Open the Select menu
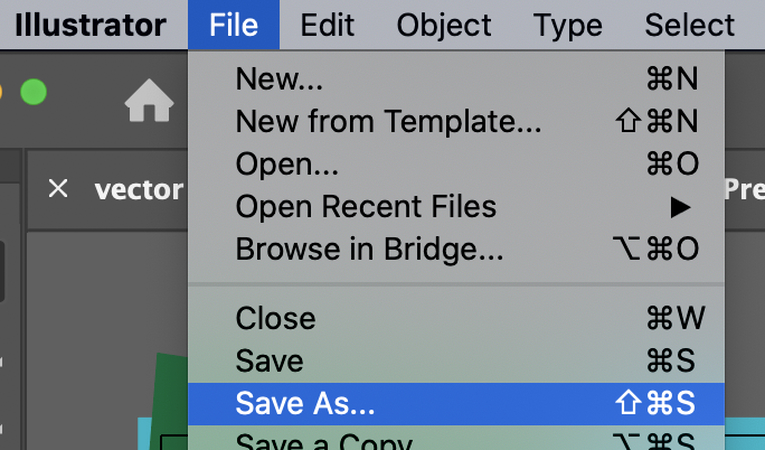Image resolution: width=765 pixels, height=450 pixels. tap(689, 25)
